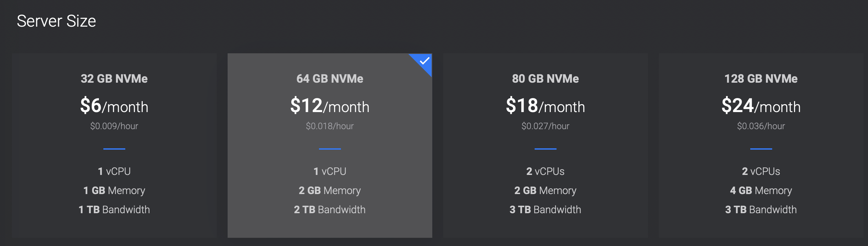Click the $0.009/hour rate text

(x=114, y=126)
